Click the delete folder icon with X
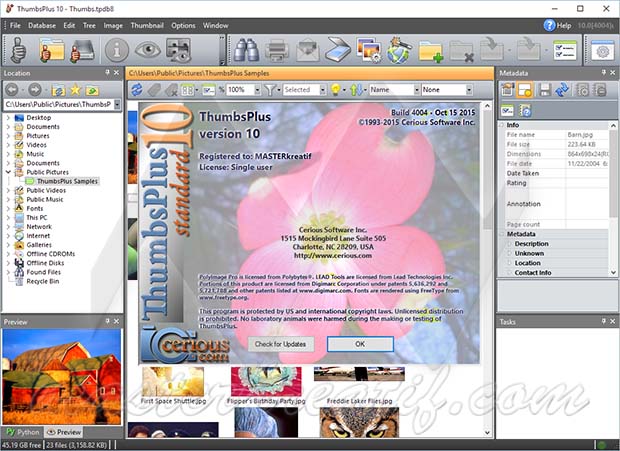This screenshot has height=451, width=620. pos(461,51)
